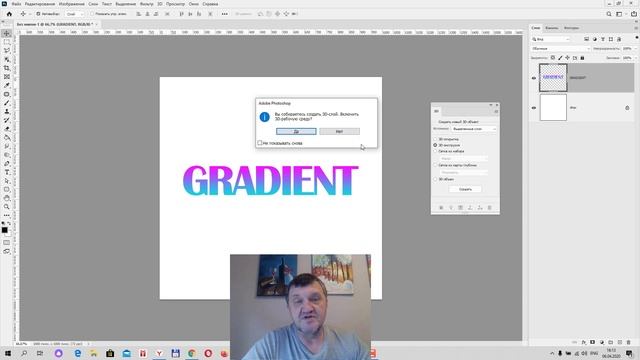
Task: Click the filter for pixel layers icon
Action: [587, 39]
